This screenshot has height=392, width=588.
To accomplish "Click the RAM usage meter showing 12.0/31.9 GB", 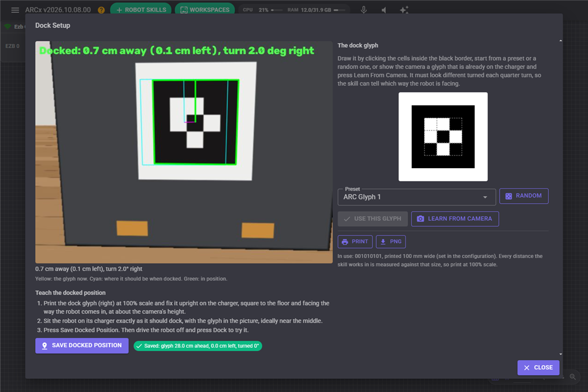I will [316, 10].
